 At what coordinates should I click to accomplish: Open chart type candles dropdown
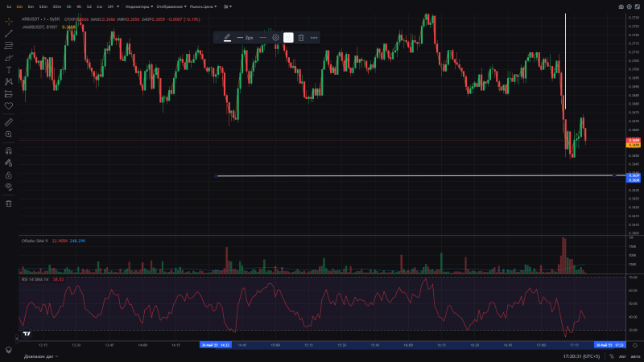click(228, 6)
